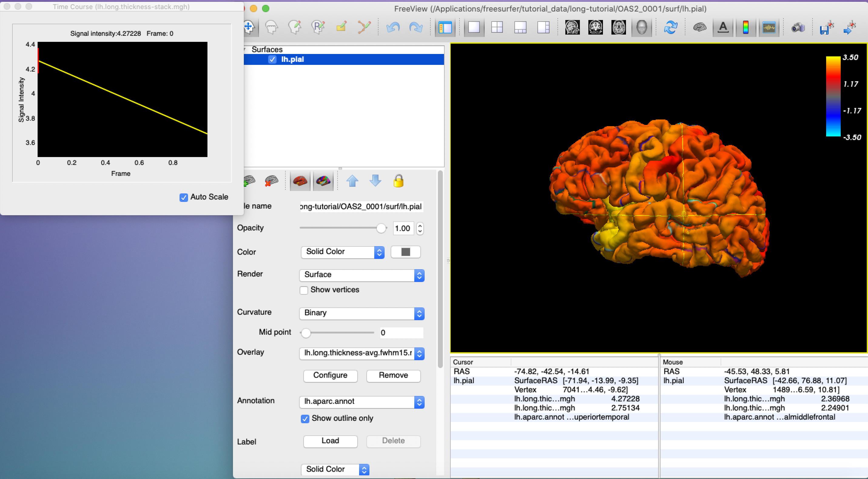The height and width of the screenshot is (479, 868).
Task: Click the screenshot camera icon
Action: pyautogui.click(x=798, y=27)
